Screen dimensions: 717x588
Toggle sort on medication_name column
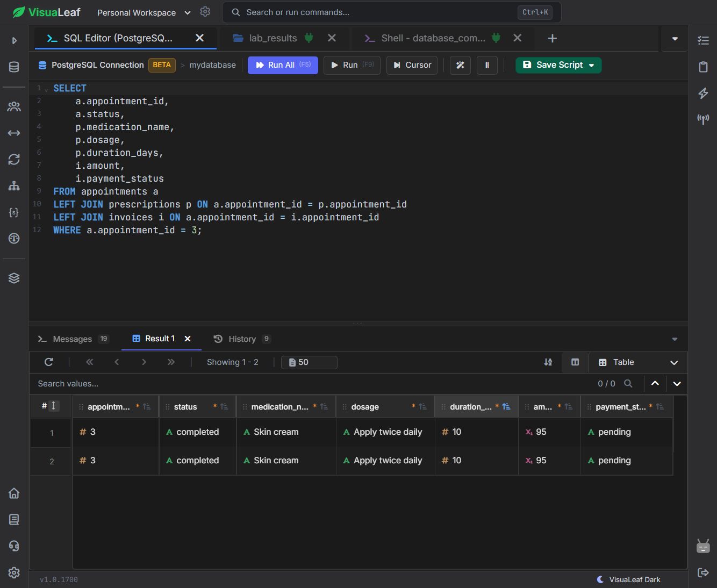tap(324, 407)
